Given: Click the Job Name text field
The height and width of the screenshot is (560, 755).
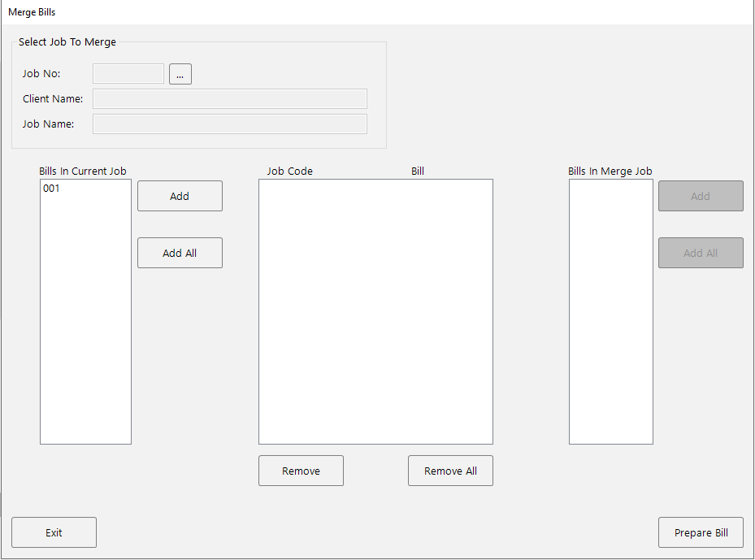Looking at the screenshot, I should tap(229, 124).
